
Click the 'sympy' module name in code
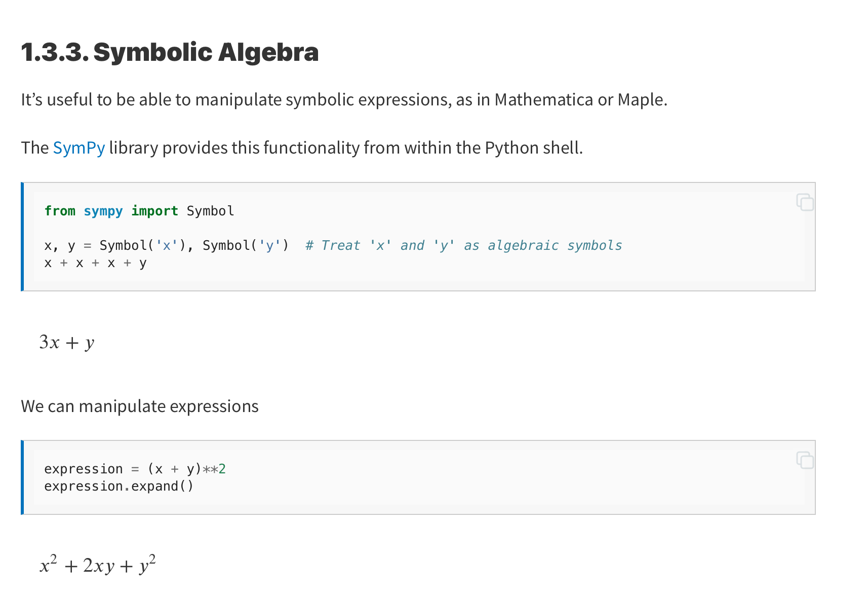[x=103, y=211]
